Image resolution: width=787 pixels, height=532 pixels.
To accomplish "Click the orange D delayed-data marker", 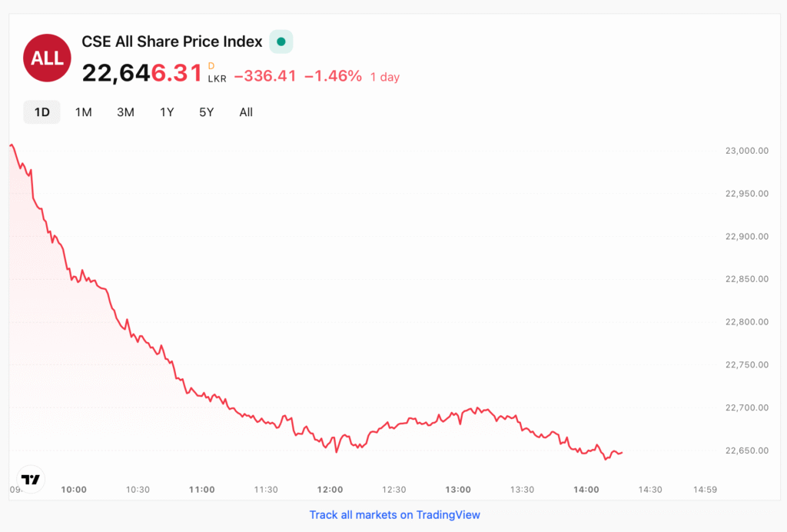I will coord(211,66).
